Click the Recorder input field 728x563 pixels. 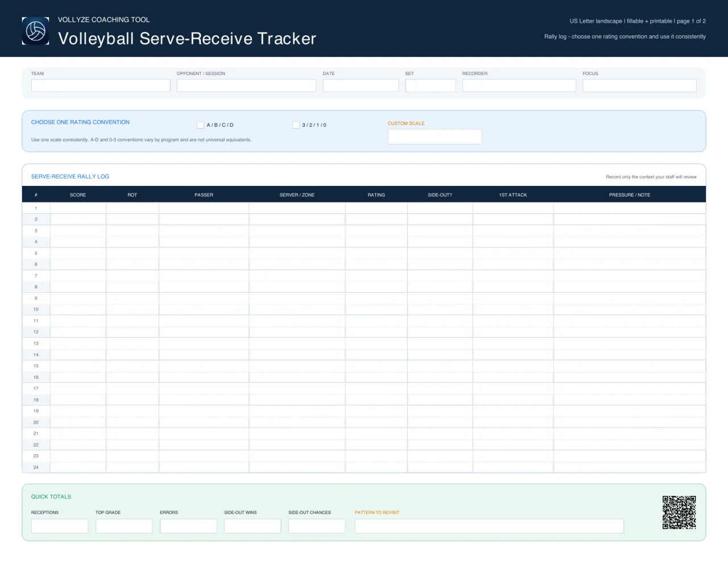pos(519,85)
